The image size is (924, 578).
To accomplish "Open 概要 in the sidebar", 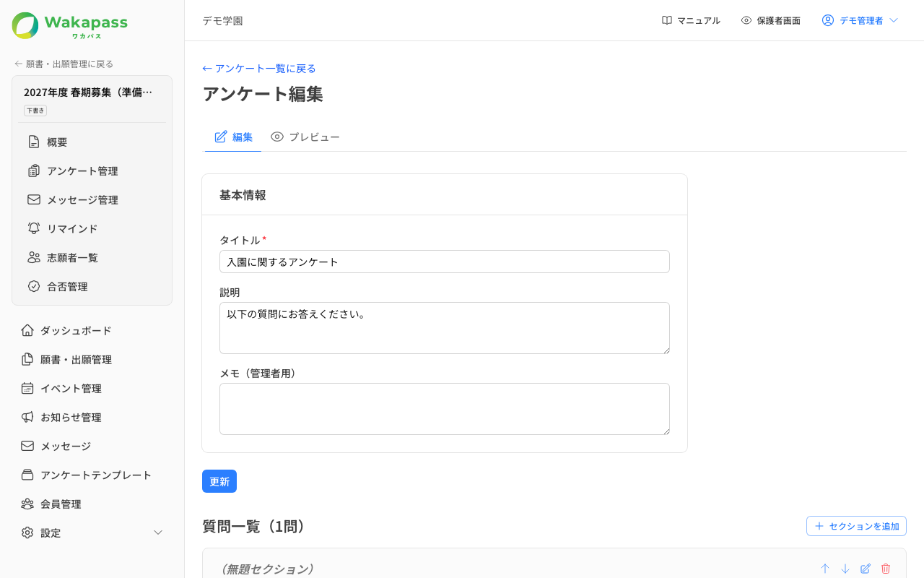I will tap(92, 142).
